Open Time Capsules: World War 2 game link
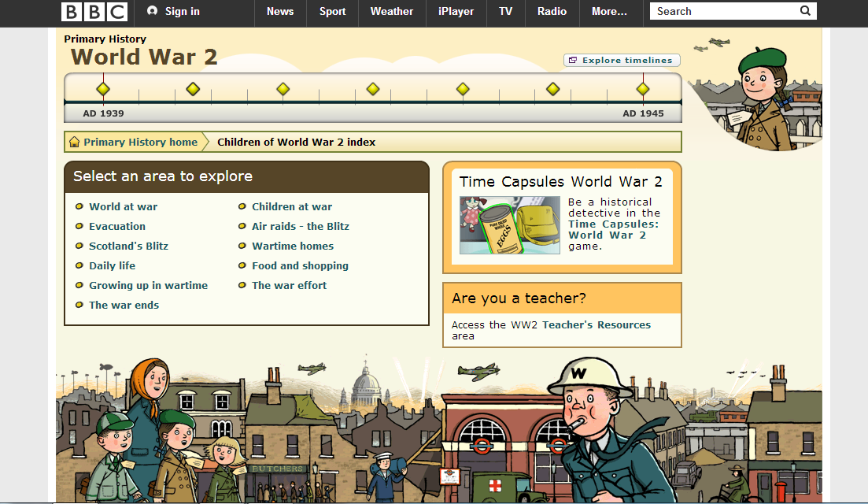Screen dimensions: 868x504 (x=613, y=230)
